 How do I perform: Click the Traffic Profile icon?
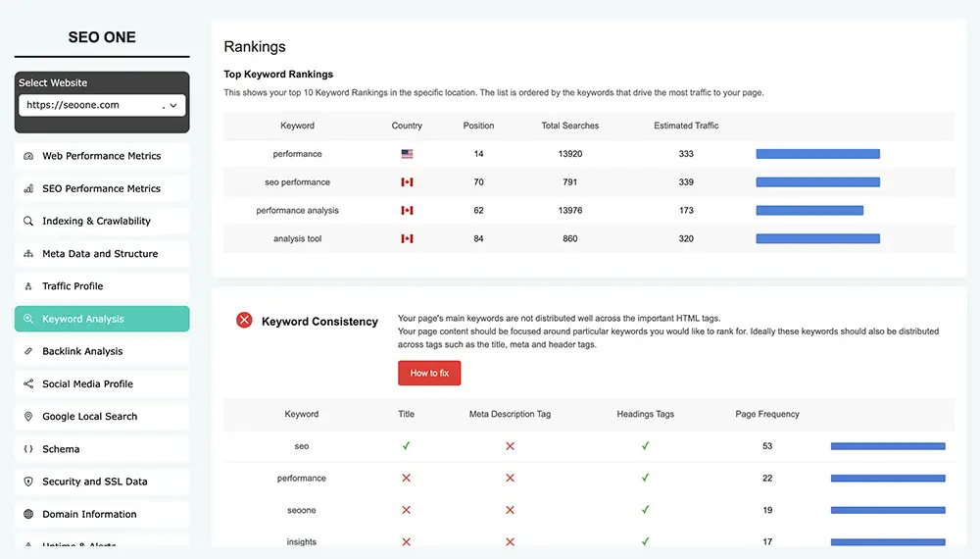pos(28,286)
